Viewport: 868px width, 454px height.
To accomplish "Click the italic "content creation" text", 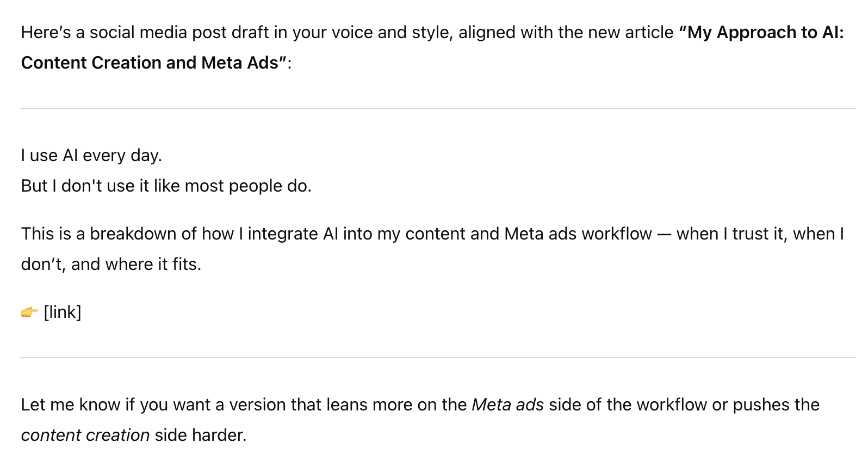I will [x=85, y=435].
